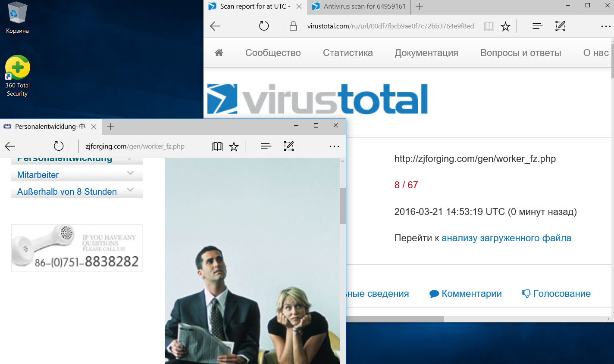Follow 'анализу загруженного файла' link
The width and height of the screenshot is (614, 364).
click(x=506, y=238)
